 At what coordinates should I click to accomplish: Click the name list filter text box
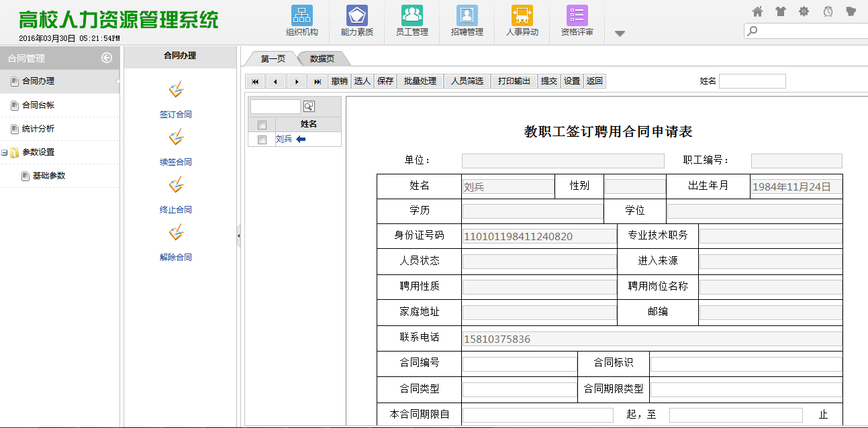click(275, 107)
